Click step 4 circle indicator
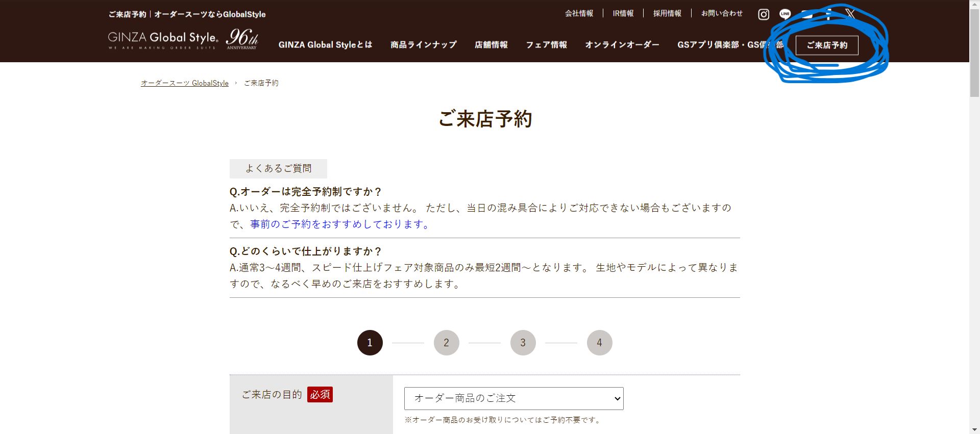 [599, 343]
